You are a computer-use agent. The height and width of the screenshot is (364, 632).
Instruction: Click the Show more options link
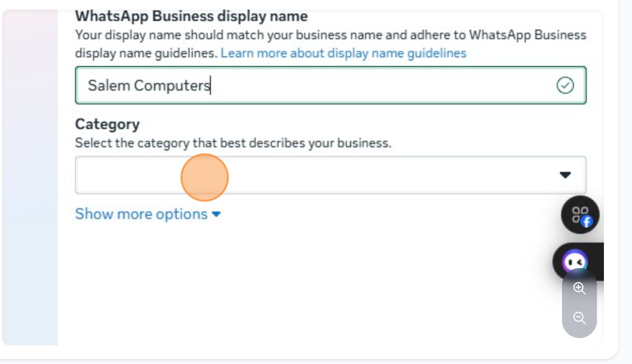pyautogui.click(x=142, y=214)
